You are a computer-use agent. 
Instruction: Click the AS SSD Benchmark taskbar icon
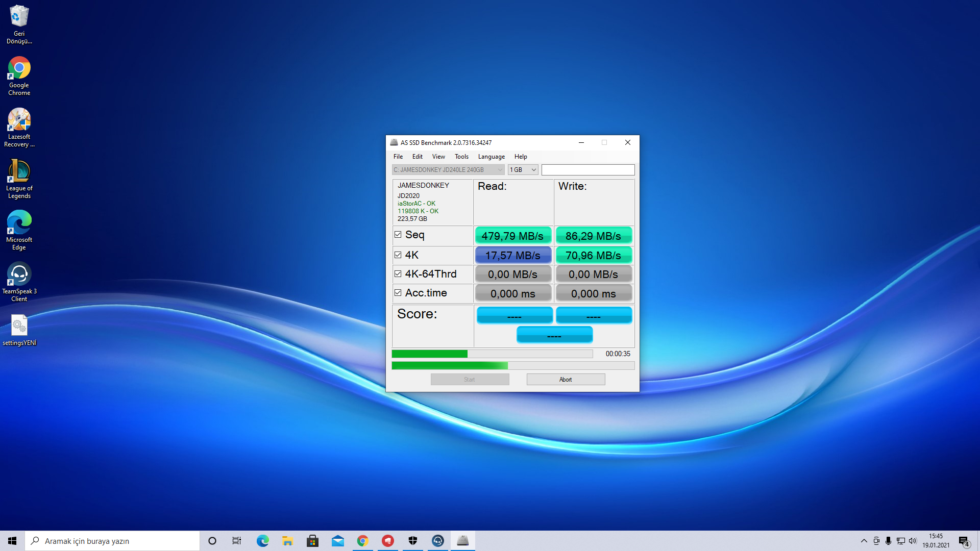point(462,541)
